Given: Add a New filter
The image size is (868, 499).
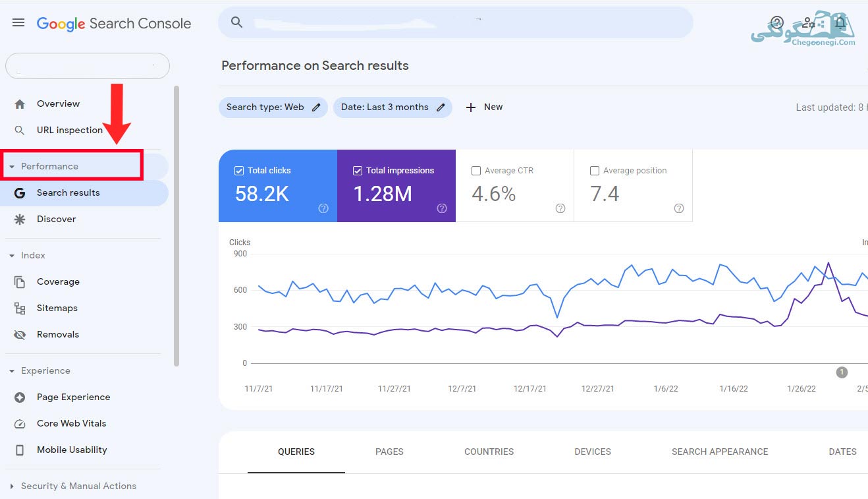Looking at the screenshot, I should (x=484, y=107).
